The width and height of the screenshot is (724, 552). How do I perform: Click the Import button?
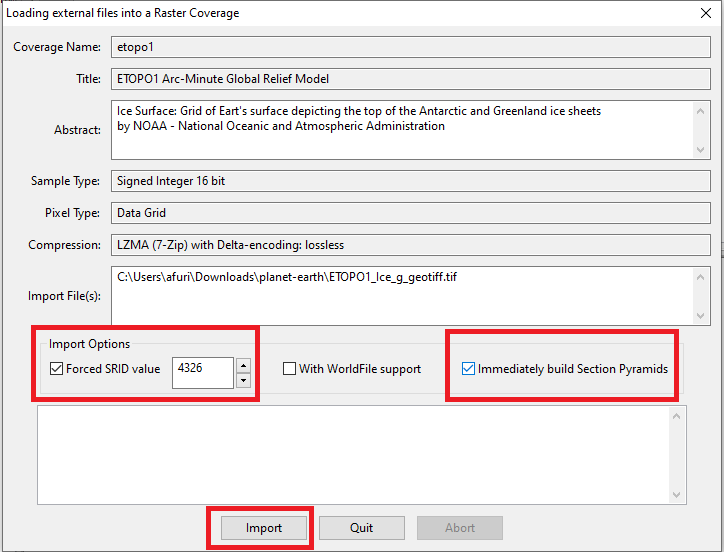(264, 528)
